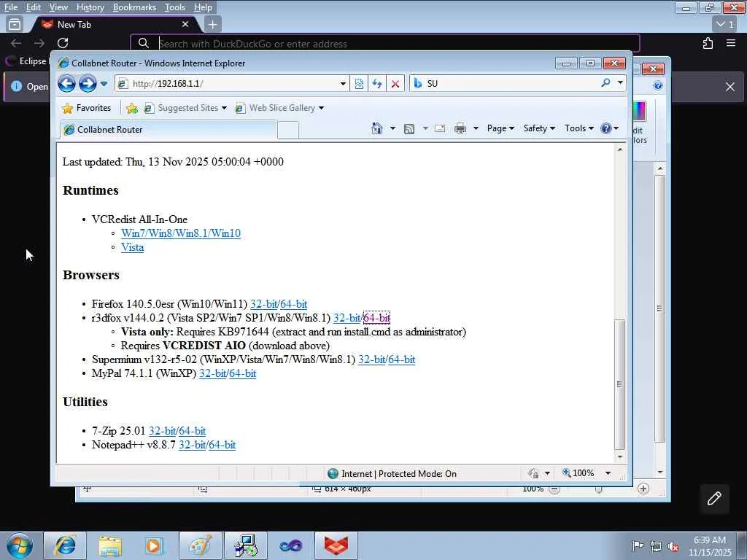This screenshot has width=747, height=560.
Task: Click the Home icon in IE command bar
Action: tap(377, 128)
